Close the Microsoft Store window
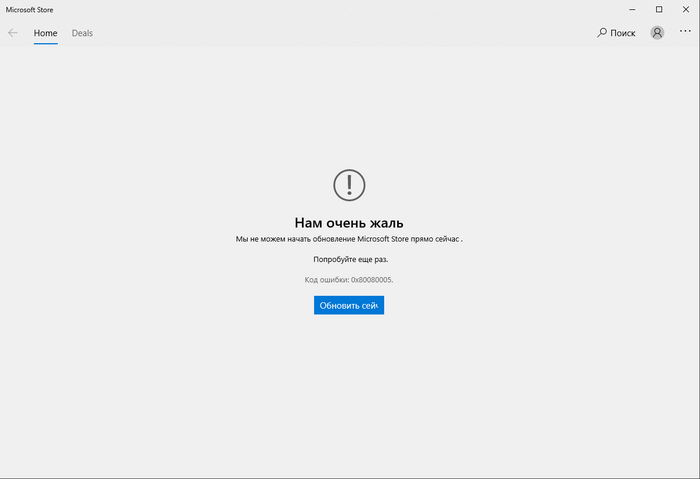 686,9
